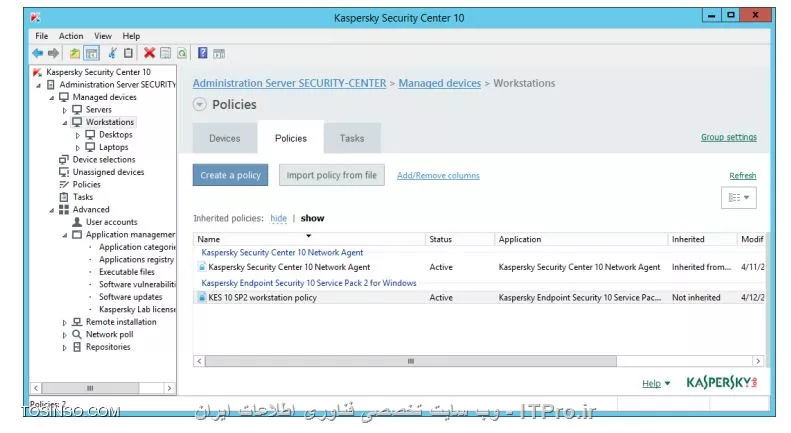Switch to the Devices tab
Screen dimensions: 791x433
(224, 138)
